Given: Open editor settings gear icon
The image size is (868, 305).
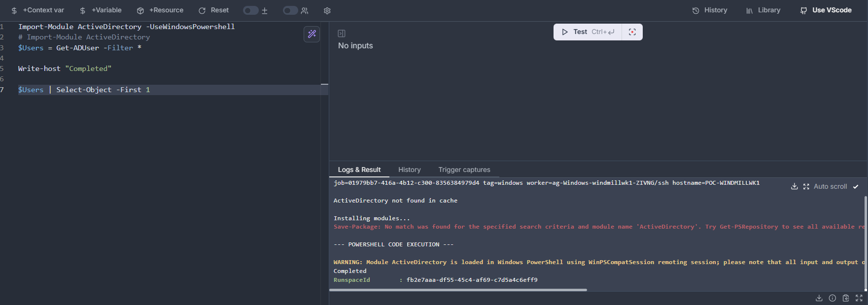Looking at the screenshot, I should (327, 10).
